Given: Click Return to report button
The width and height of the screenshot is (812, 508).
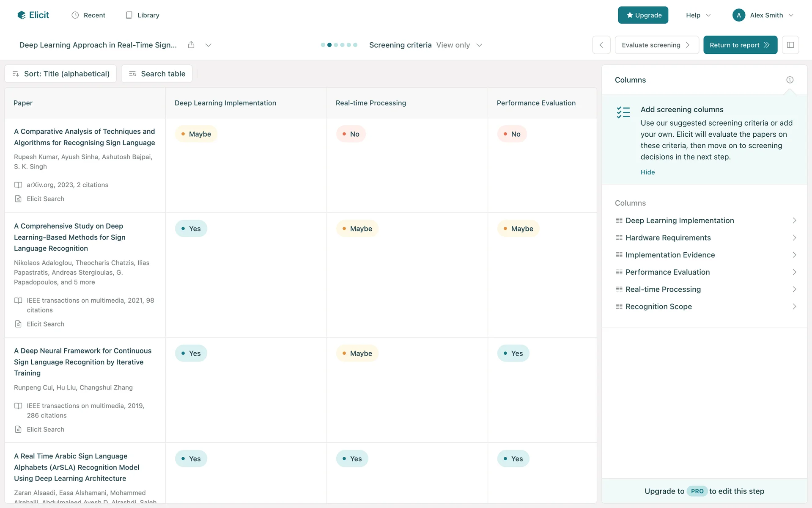Looking at the screenshot, I should click(x=740, y=45).
